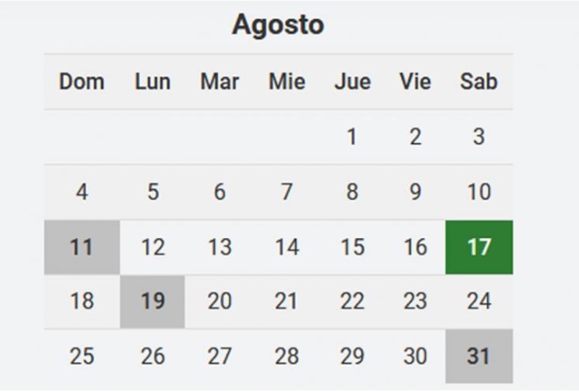Choose the gray highlighted day 11

click(x=82, y=247)
